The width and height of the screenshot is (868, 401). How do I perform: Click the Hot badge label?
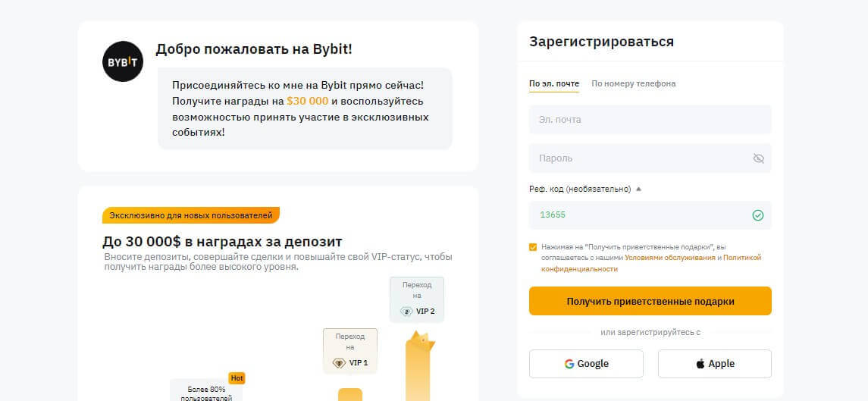pyautogui.click(x=237, y=378)
